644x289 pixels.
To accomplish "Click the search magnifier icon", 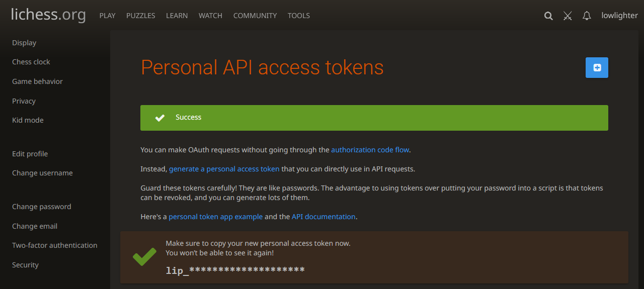I will click(x=548, y=16).
